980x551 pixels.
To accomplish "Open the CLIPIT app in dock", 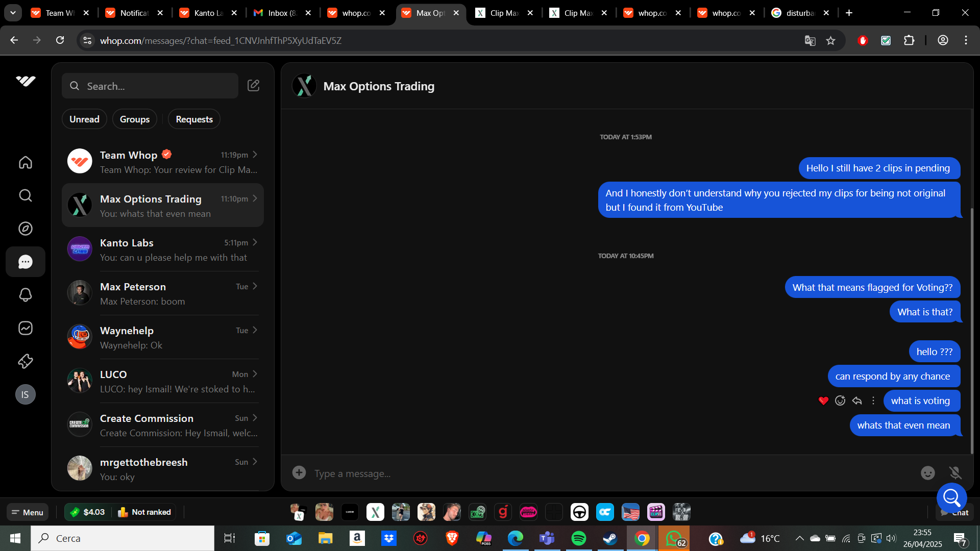I will tap(656, 512).
